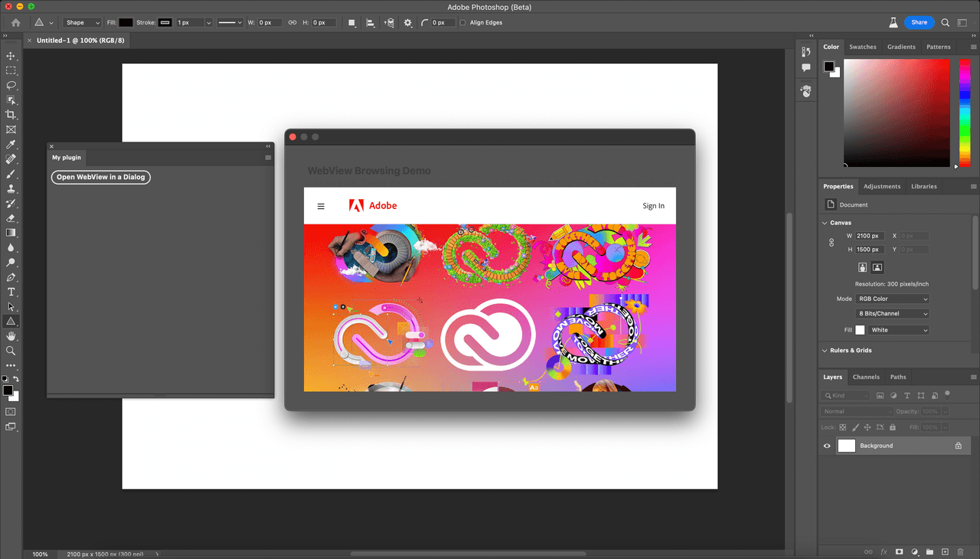Select the Clone Stamp tool
The height and width of the screenshot is (559, 980).
[x=11, y=188]
